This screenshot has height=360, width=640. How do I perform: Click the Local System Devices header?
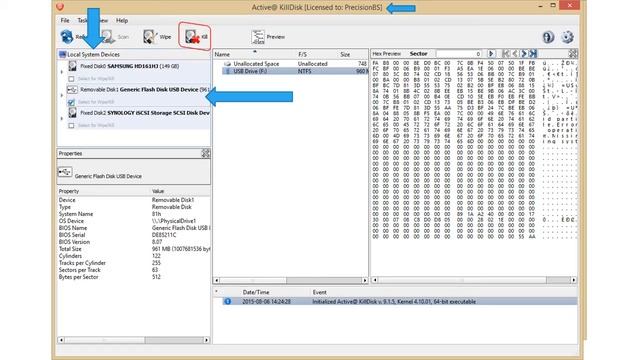(x=93, y=54)
